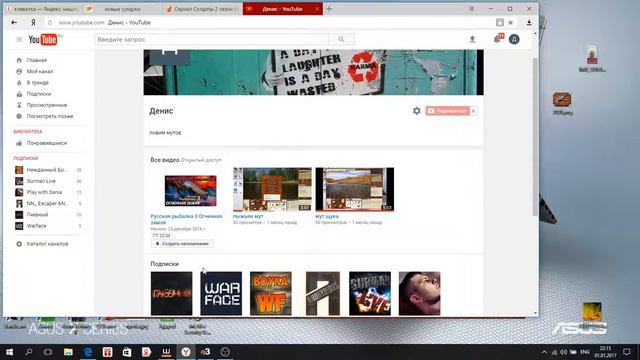Click the red Subscribe button
Screen dimensions: 640x360
pyautogui.click(x=447, y=111)
